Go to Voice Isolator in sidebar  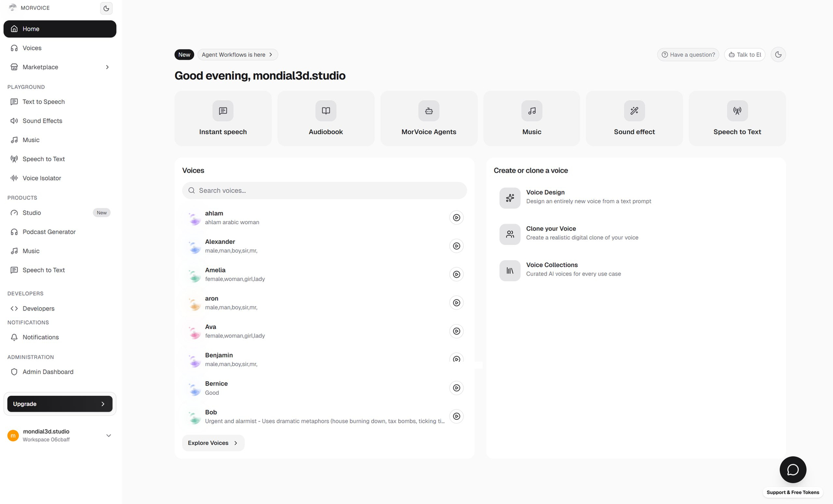point(42,178)
